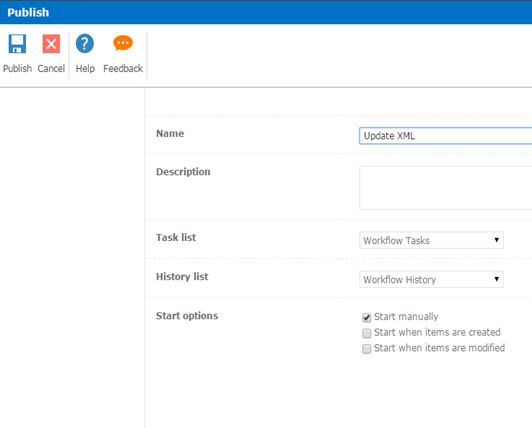Click the Publish title in the blue header
The width and height of the screenshot is (532, 428).
click(28, 13)
